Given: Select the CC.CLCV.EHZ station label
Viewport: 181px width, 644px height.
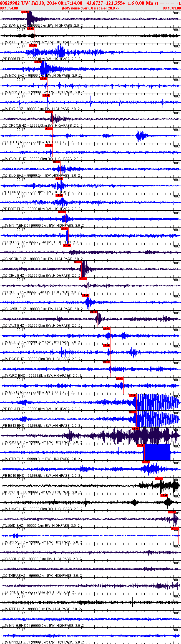Looking at the screenshot, I should 14,242.
